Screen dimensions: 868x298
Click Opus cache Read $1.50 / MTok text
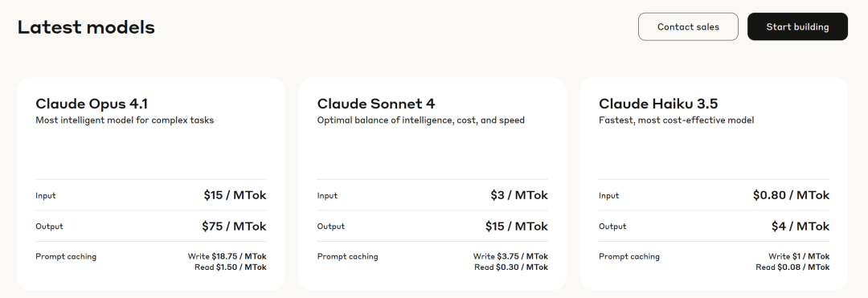(231, 267)
